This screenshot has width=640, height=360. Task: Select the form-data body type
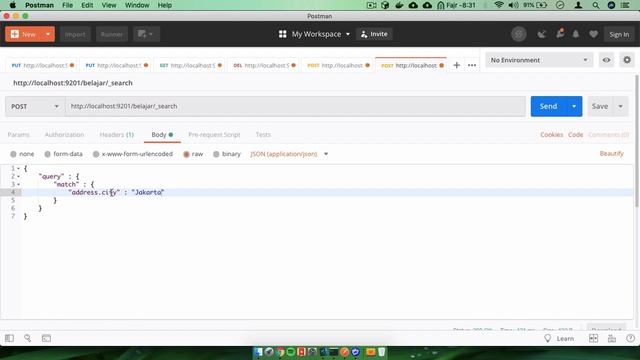[47, 154]
